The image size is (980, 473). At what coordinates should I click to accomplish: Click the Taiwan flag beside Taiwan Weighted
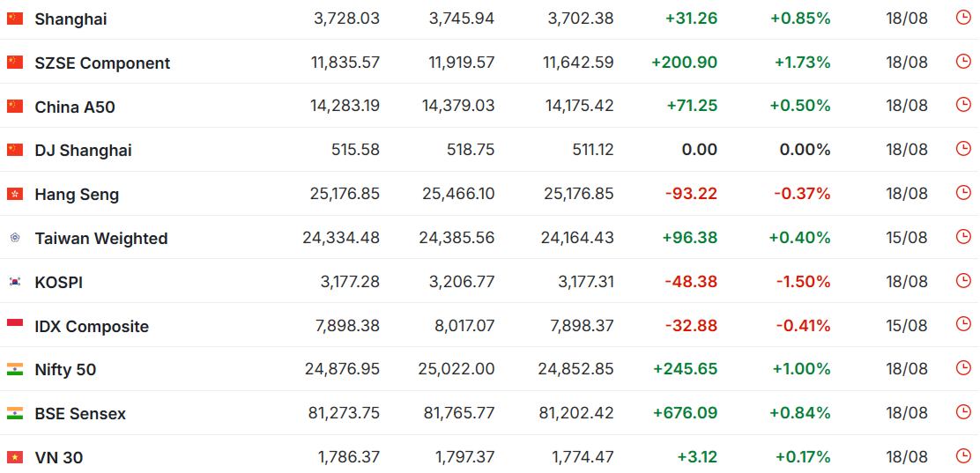pos(15,238)
